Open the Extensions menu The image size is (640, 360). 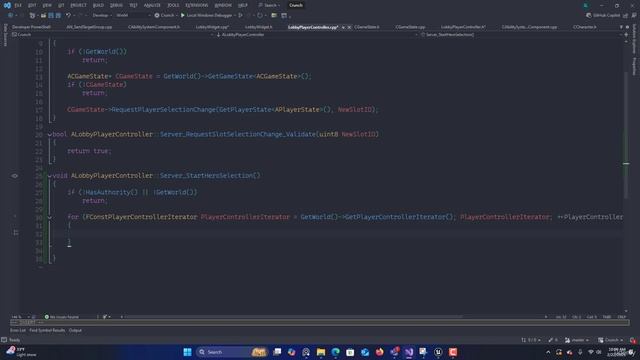197,5
